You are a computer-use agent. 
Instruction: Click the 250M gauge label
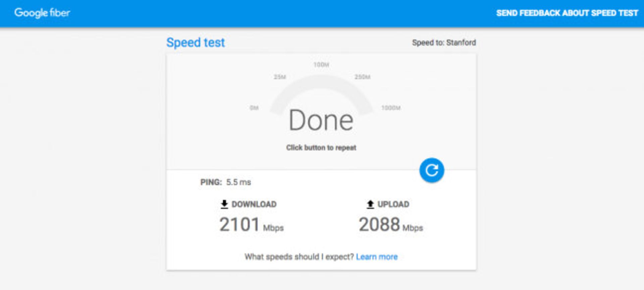tap(363, 77)
